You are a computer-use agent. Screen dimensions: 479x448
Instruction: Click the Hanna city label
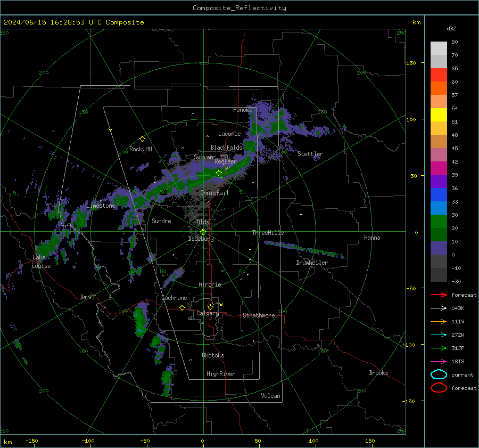tap(372, 238)
